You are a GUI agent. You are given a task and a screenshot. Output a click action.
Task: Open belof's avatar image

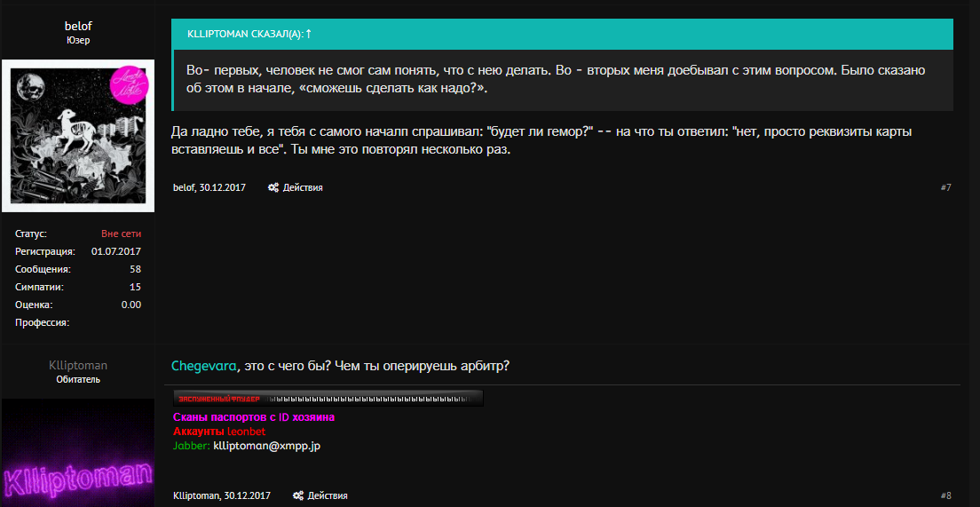[x=78, y=136]
